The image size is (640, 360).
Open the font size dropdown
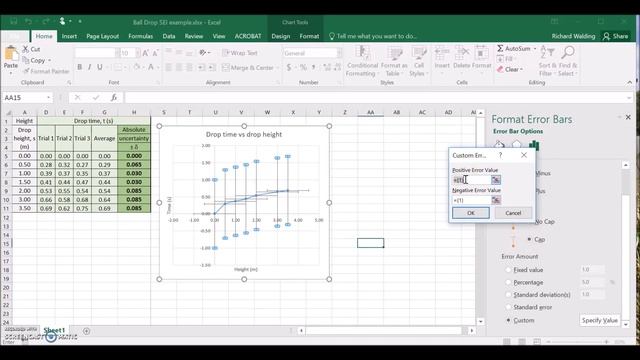(x=138, y=53)
